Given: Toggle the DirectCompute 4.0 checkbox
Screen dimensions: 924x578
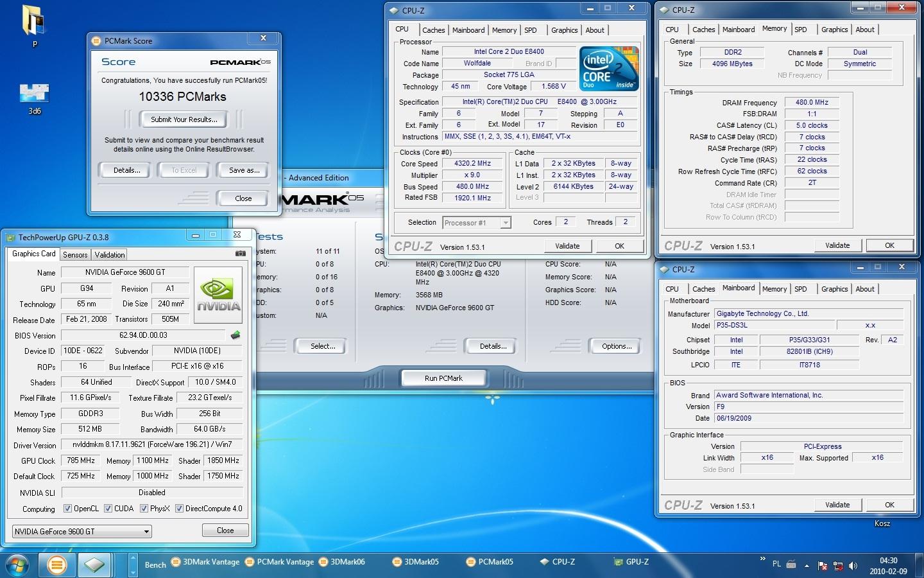Looking at the screenshot, I should coord(179,509).
